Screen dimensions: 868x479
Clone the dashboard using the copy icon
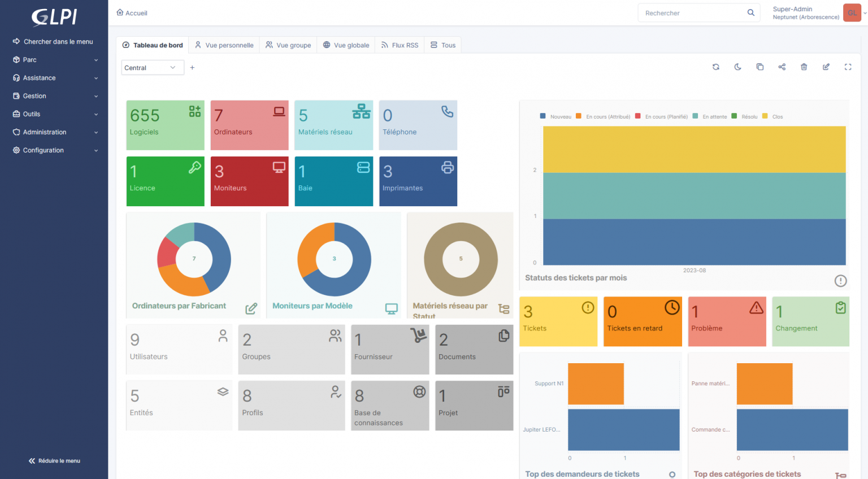[760, 67]
